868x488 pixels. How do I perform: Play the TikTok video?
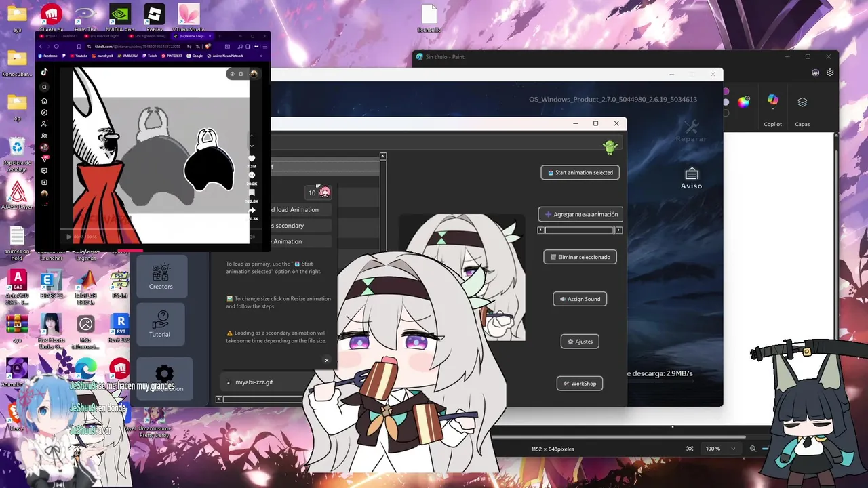(68, 237)
